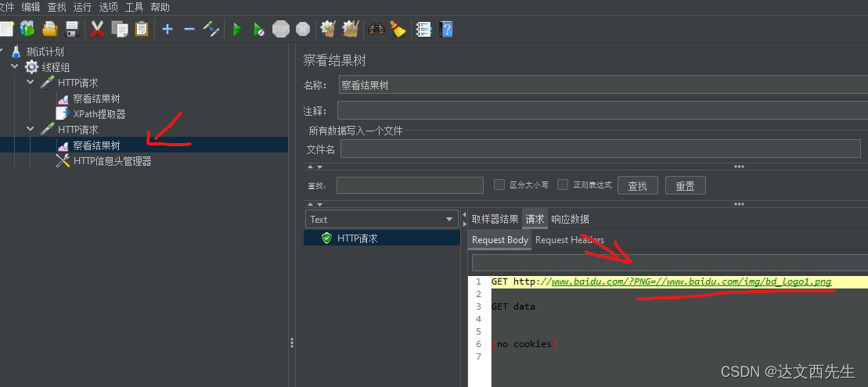This screenshot has height=387, width=868.
Task: Open the 帮助 menu
Action: pos(160,7)
